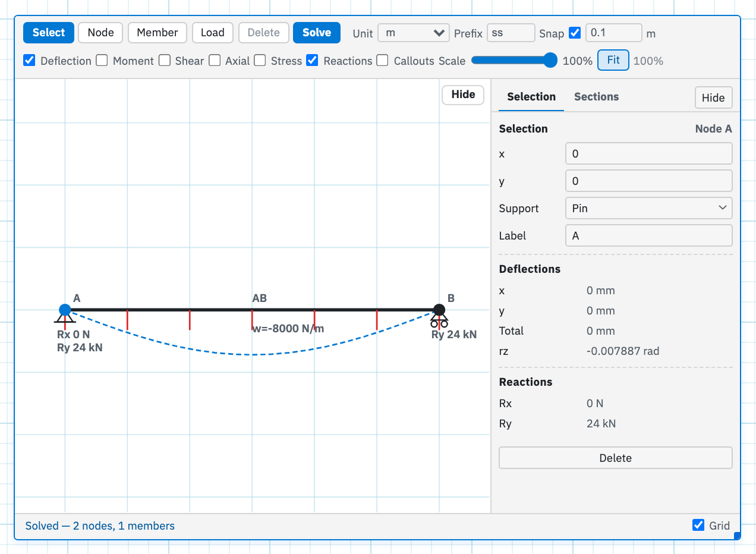Image resolution: width=756 pixels, height=554 pixels.
Task: Click the status text Solved — 2 nodes
Action: click(100, 525)
